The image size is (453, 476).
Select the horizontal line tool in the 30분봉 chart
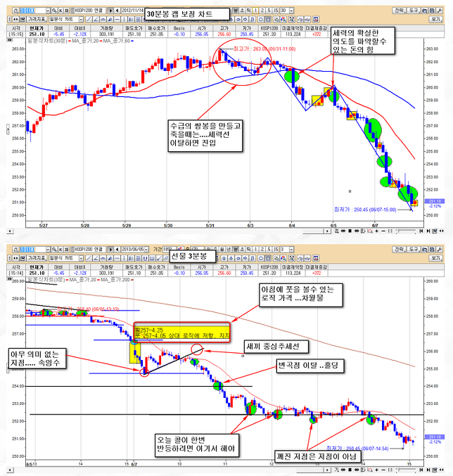pyautogui.click(x=117, y=20)
